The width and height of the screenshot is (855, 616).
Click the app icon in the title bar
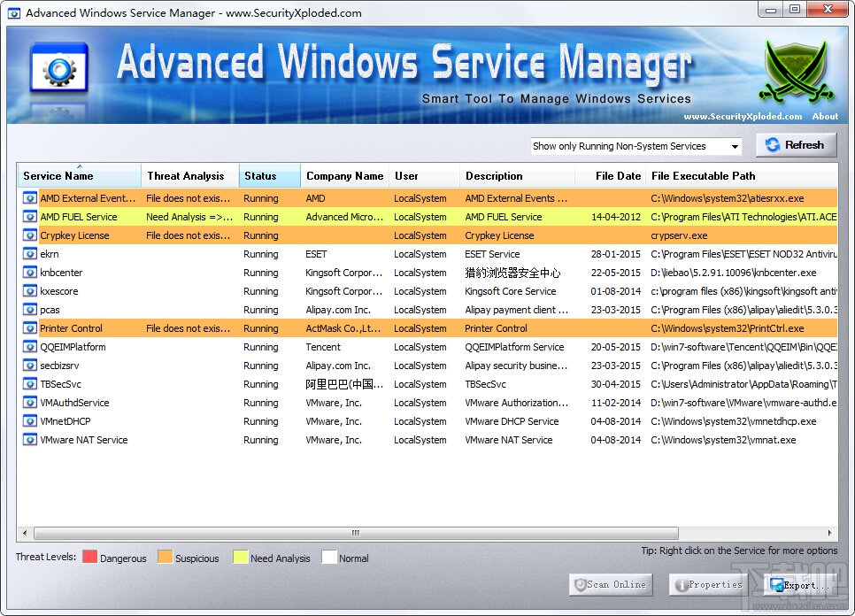pos(14,13)
